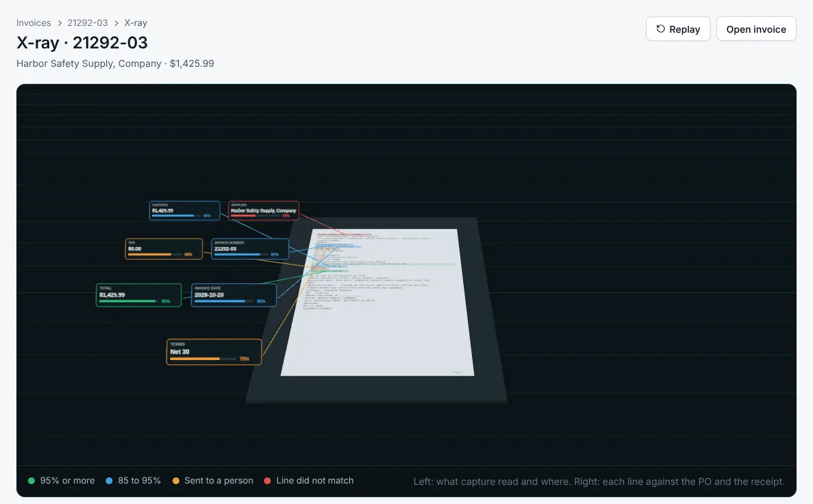This screenshot has height=504, width=813.
Task: Click the Harbor Safety Supply, Company · $1,425.99 subtitle
Action: [115, 63]
